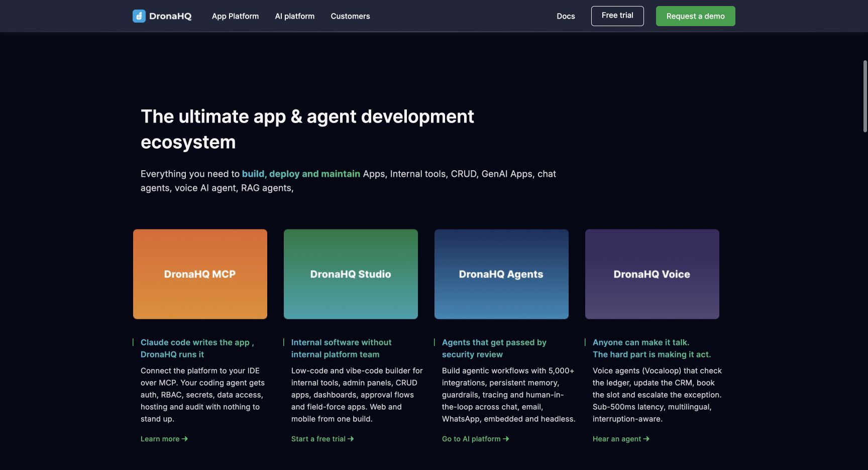This screenshot has height=470, width=868.
Task: Open the AI platform menu
Action: point(295,16)
